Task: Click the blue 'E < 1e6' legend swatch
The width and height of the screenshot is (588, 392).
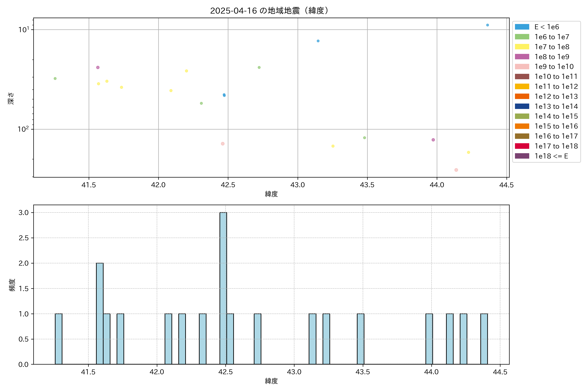Action: (522, 27)
